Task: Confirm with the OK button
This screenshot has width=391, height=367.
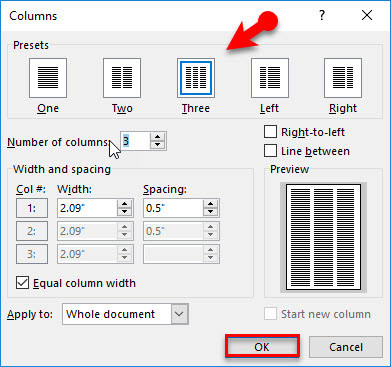Action: 262,347
